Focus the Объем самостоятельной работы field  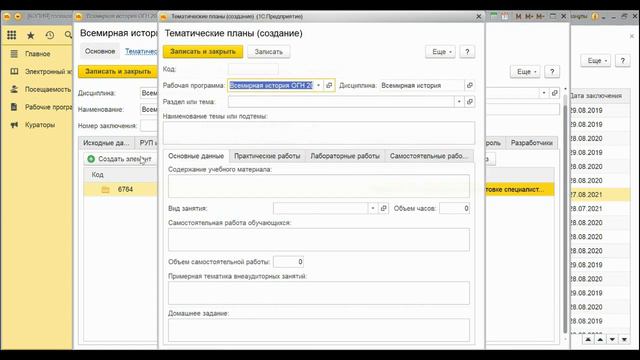[288, 262]
